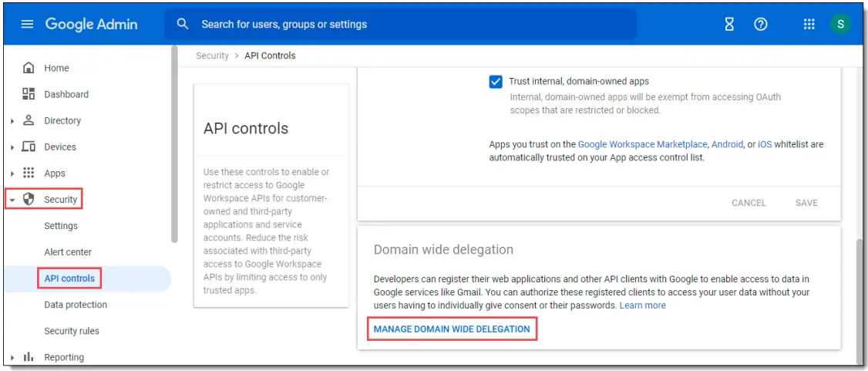Collapse the Security section arrow
The image size is (868, 371).
coord(12,200)
